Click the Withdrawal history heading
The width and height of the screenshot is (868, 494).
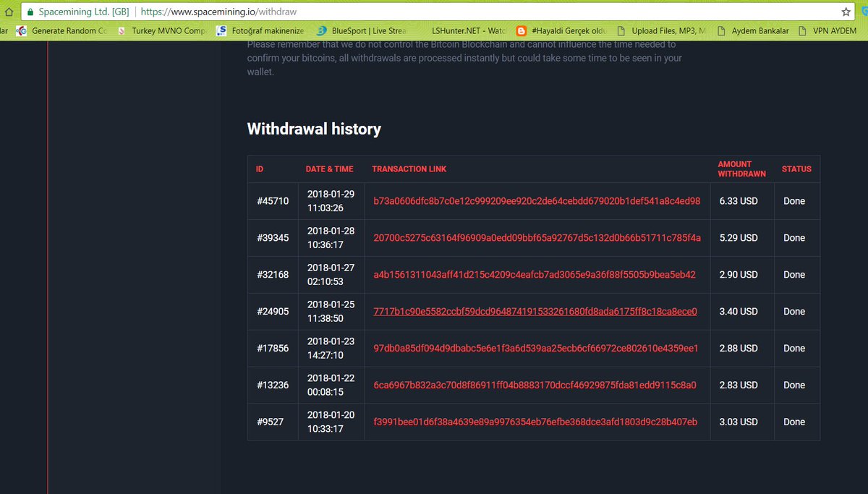pos(314,129)
